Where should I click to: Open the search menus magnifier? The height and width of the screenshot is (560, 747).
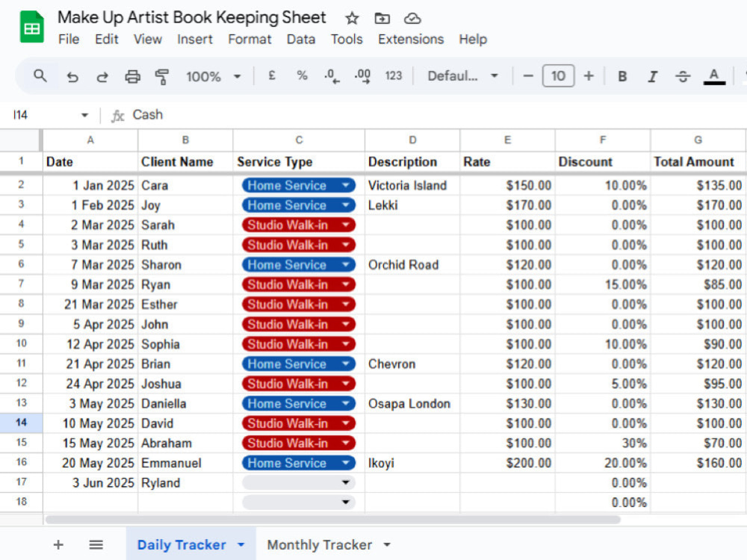40,75
